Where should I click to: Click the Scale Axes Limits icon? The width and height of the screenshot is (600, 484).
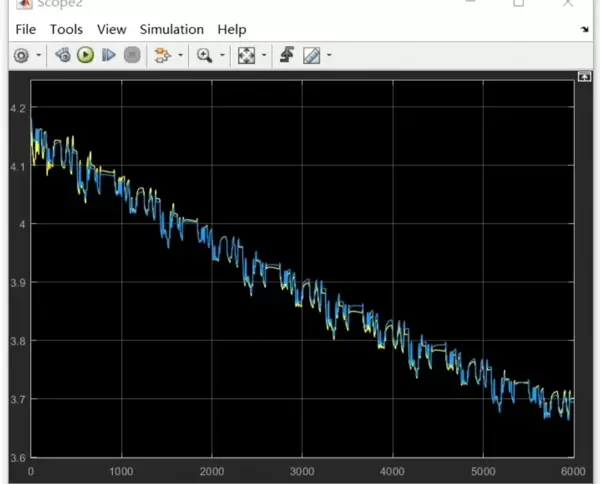coord(246,56)
